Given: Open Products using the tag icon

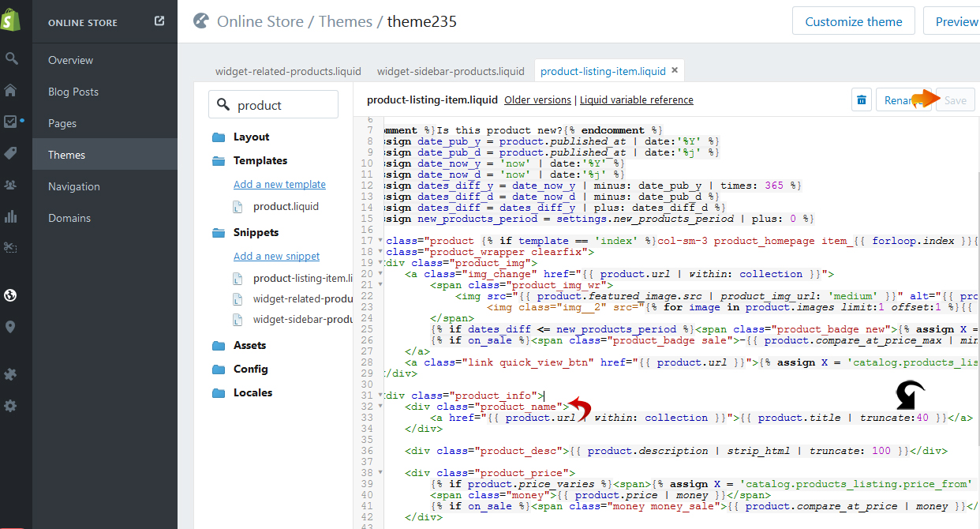Looking at the screenshot, I should pyautogui.click(x=11, y=153).
